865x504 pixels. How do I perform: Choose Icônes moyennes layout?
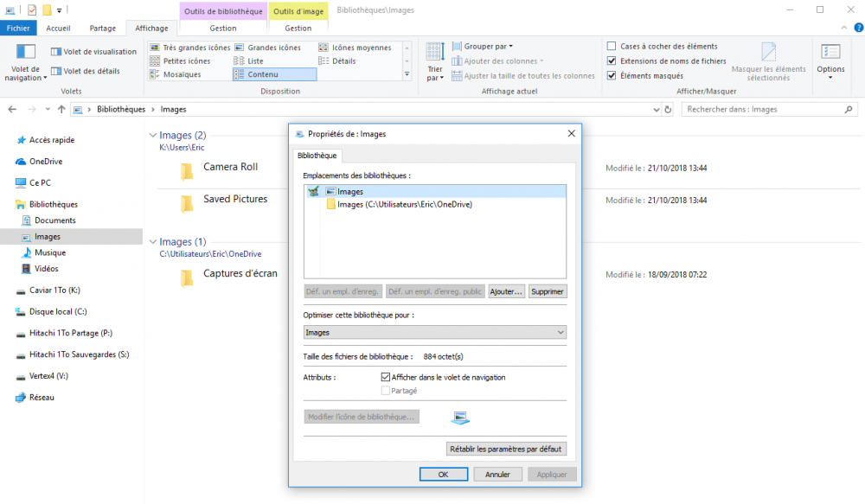coord(355,48)
